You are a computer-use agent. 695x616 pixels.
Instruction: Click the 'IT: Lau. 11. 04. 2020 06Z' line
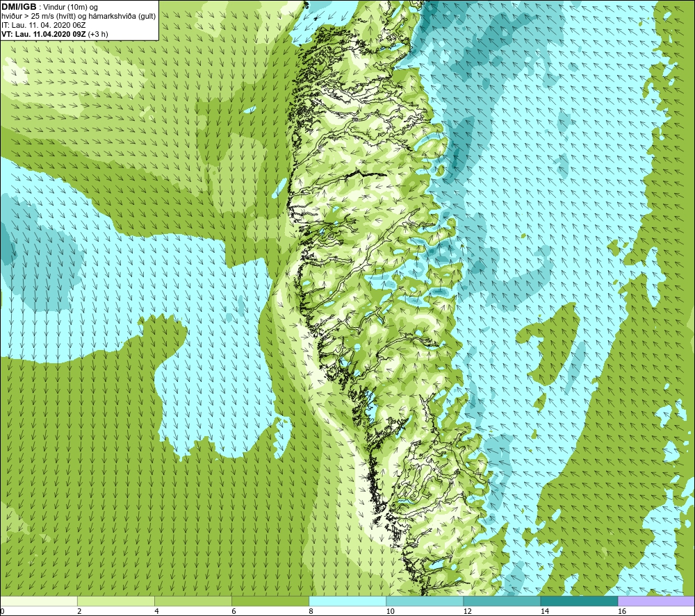coord(43,25)
